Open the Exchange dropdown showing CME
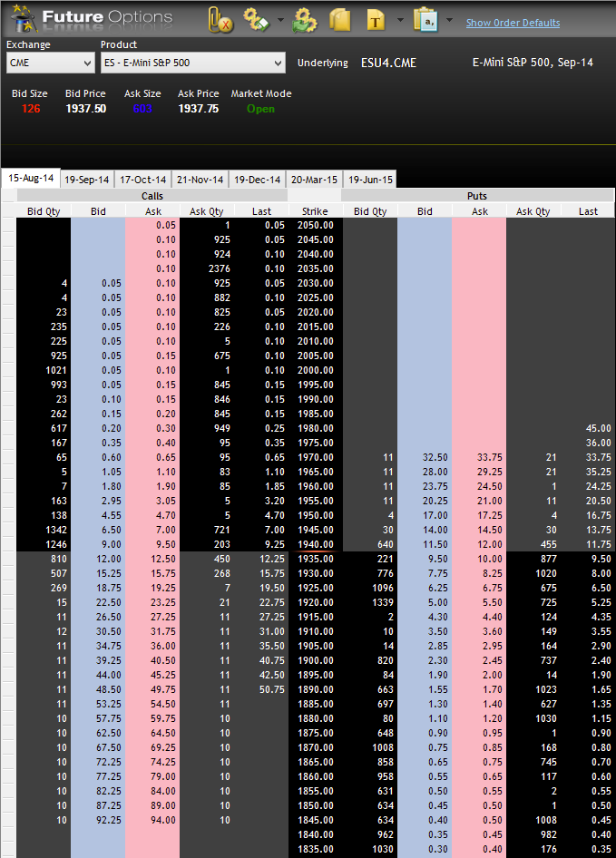 (x=50, y=63)
